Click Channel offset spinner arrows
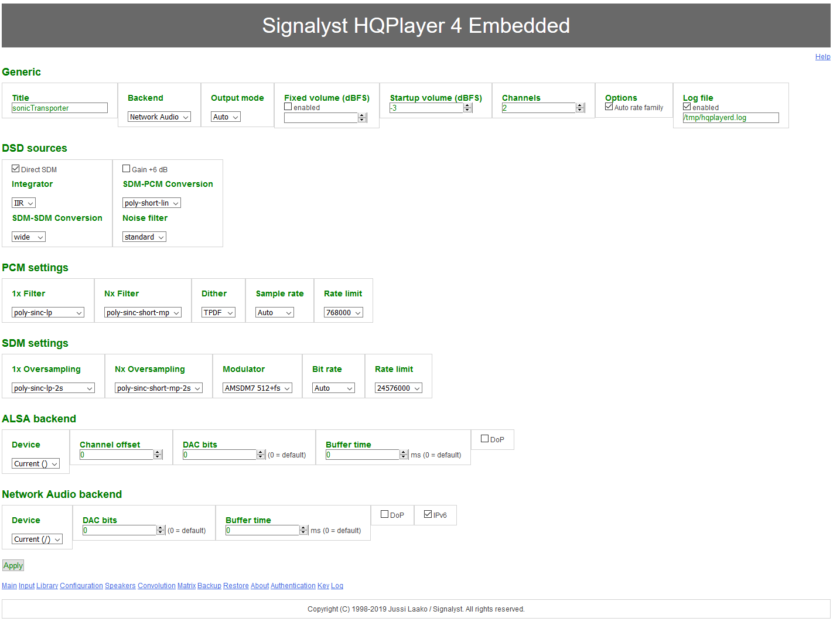The height and width of the screenshot is (642, 840). click(158, 455)
